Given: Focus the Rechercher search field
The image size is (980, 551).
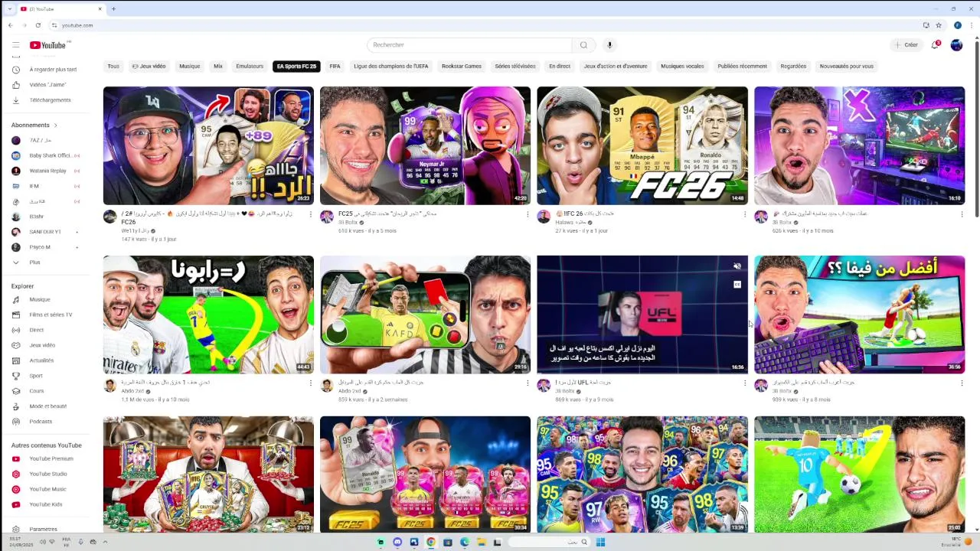Looking at the screenshot, I should click(x=469, y=45).
